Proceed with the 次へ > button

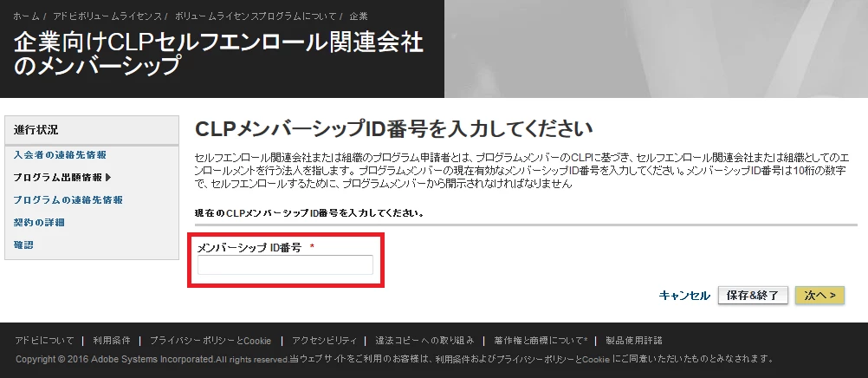819,296
